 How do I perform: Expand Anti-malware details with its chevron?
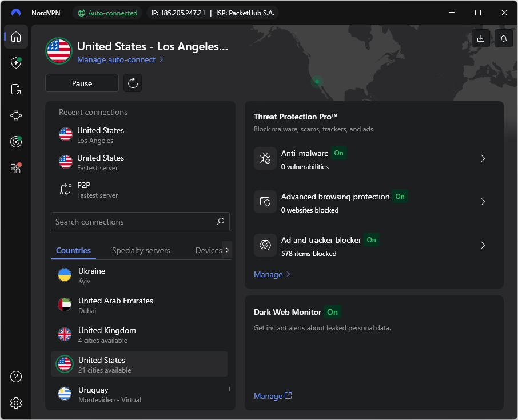click(483, 158)
